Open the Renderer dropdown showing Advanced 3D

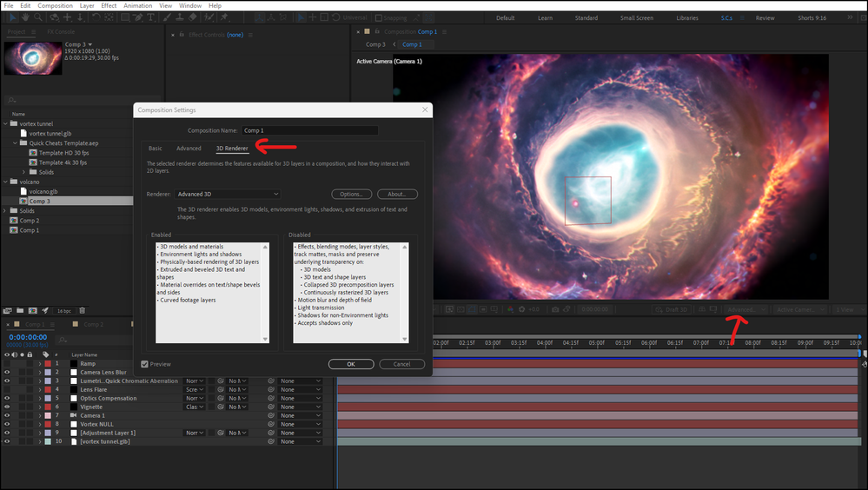[228, 194]
